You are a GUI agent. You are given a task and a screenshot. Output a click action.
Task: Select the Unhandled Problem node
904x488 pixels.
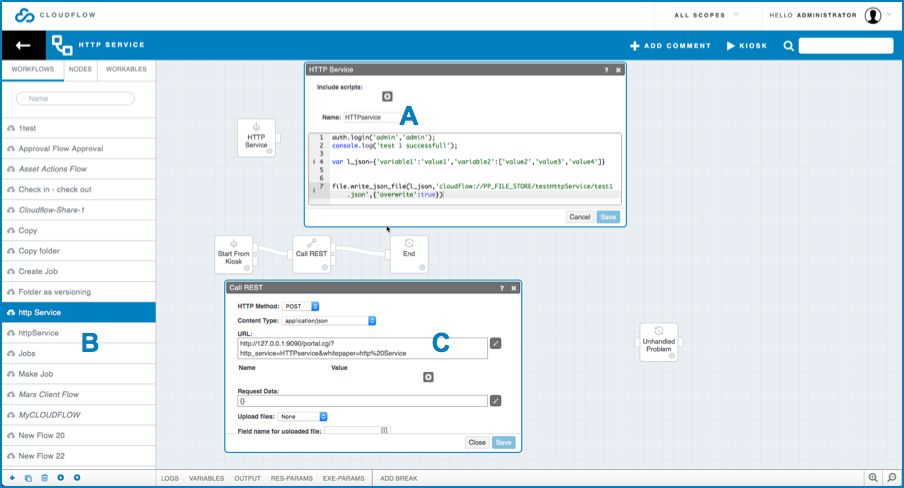point(658,342)
